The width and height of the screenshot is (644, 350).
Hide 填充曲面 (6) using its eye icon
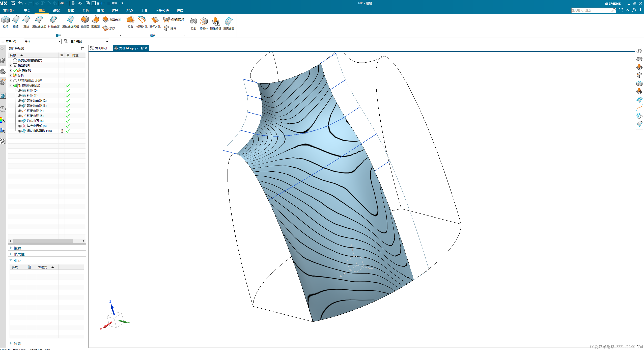click(x=20, y=121)
